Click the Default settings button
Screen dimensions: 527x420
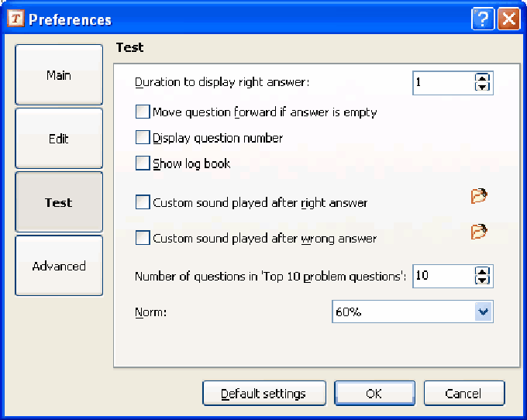(263, 394)
